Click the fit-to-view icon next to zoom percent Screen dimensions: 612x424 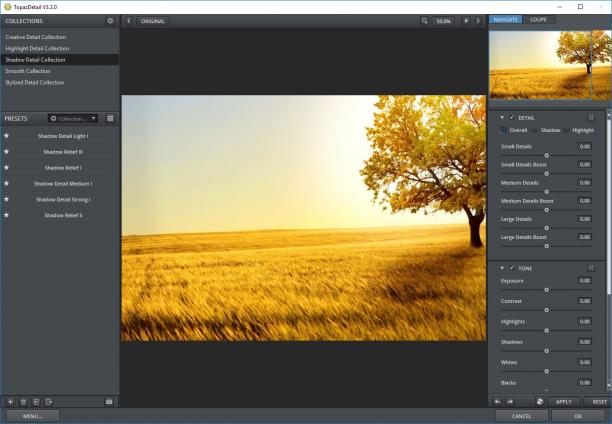(x=466, y=21)
